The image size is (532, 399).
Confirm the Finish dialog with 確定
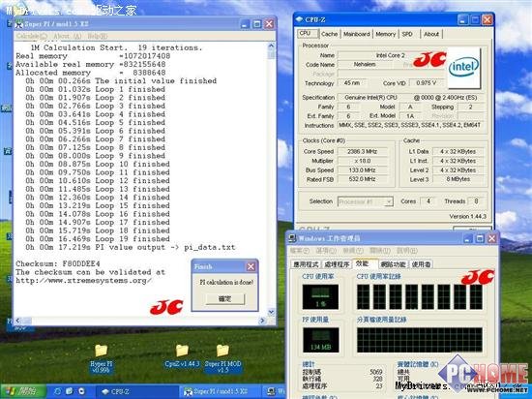tap(224, 299)
